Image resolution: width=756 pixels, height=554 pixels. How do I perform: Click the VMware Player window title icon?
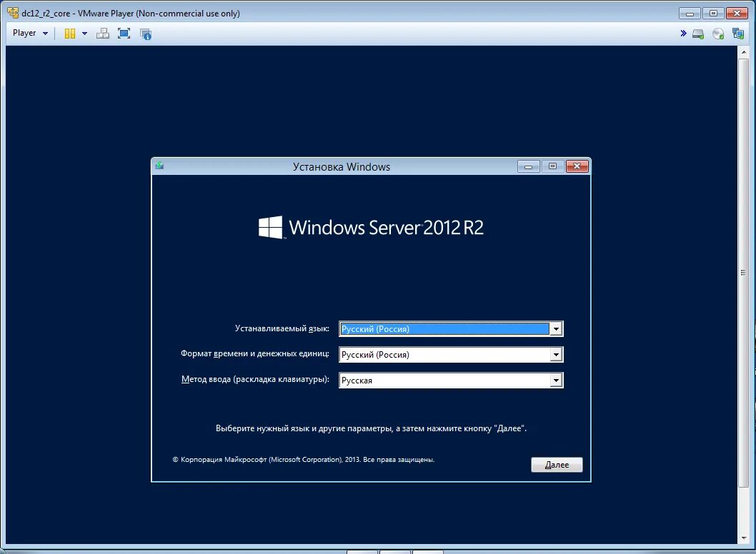click(13, 13)
